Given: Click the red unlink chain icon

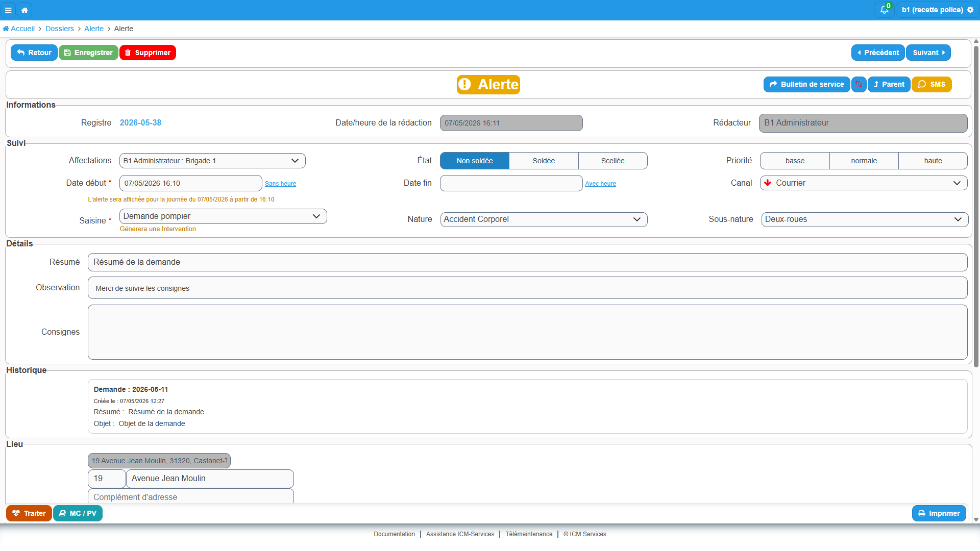Looking at the screenshot, I should point(859,84).
